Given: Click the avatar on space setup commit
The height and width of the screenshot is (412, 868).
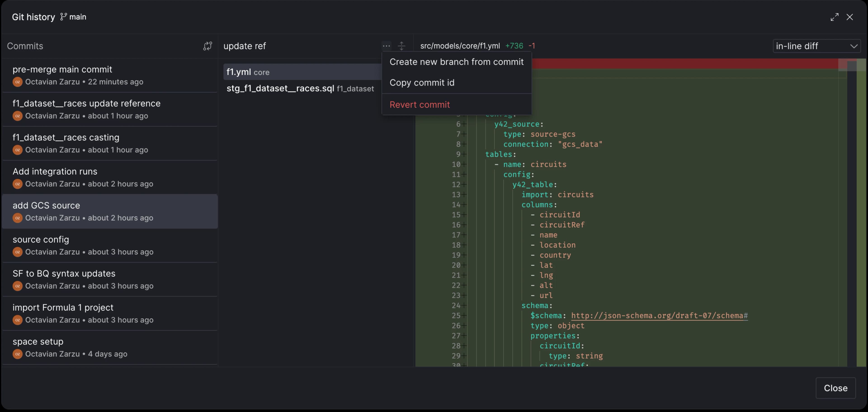Looking at the screenshot, I should [x=18, y=354].
